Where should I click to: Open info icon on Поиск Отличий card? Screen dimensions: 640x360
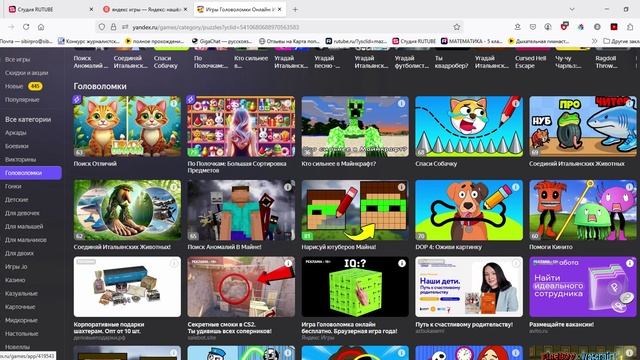(x=174, y=104)
